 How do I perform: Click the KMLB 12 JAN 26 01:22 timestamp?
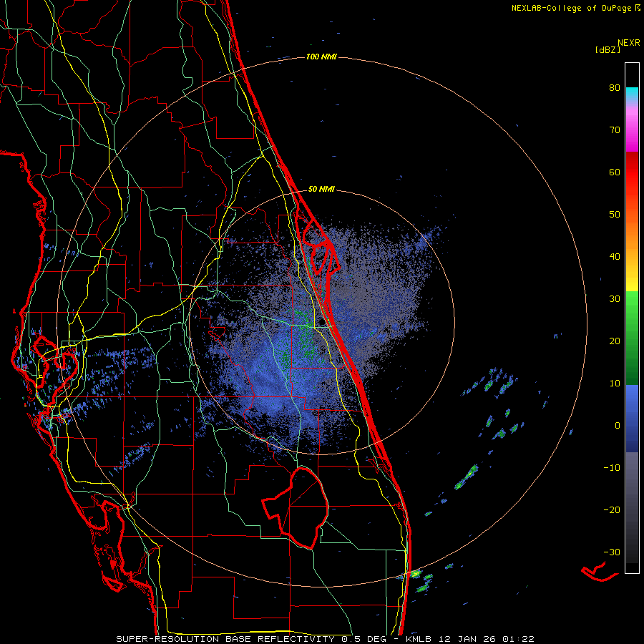(x=470, y=639)
